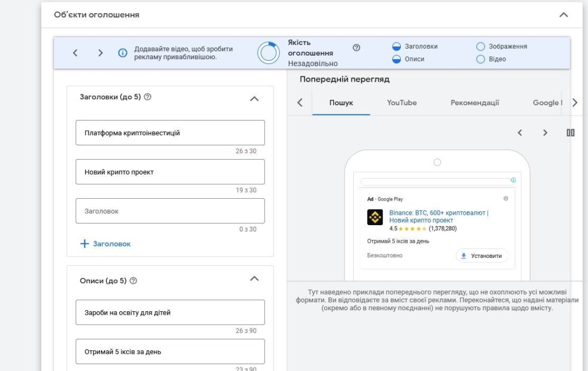Go to the previous tip with left arrow
Screen dimensions: 588x371
coord(75,53)
